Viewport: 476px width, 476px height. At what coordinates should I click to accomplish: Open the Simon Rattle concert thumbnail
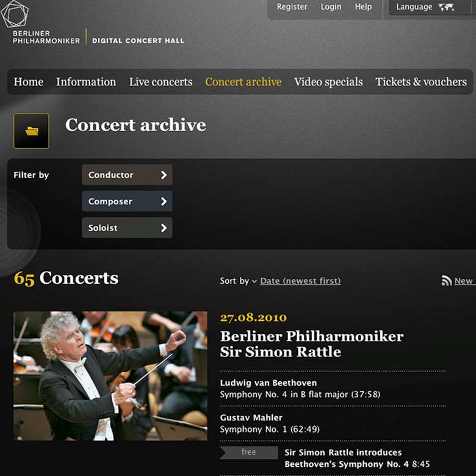pyautogui.click(x=110, y=375)
